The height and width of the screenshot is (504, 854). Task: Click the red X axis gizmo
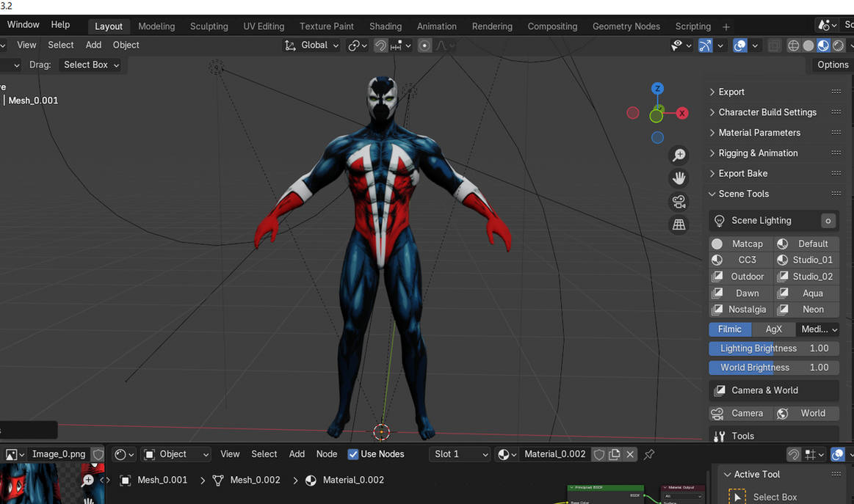[682, 113]
